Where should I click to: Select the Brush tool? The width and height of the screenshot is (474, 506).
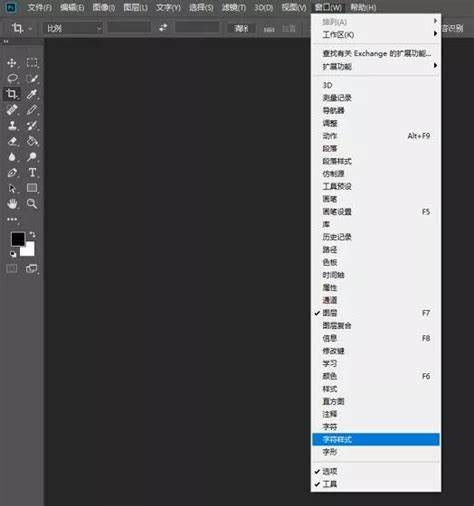click(32, 110)
